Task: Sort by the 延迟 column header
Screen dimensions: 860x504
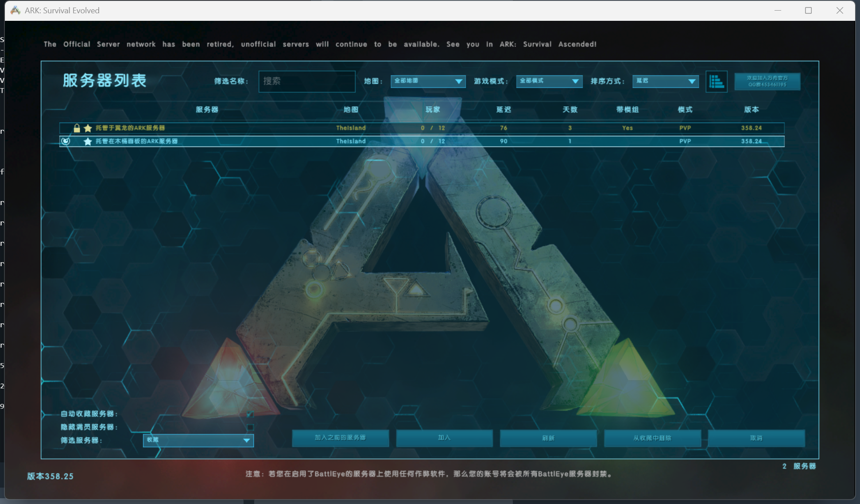Action: pos(504,109)
